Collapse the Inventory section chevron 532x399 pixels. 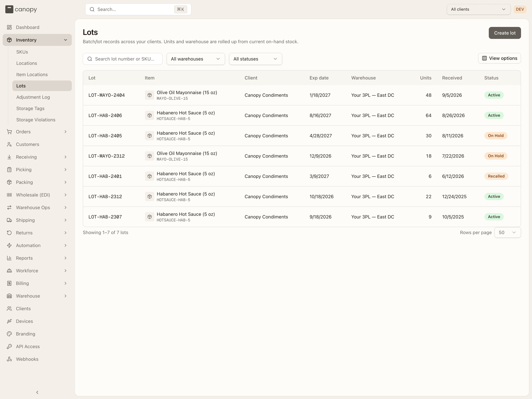[x=65, y=40]
